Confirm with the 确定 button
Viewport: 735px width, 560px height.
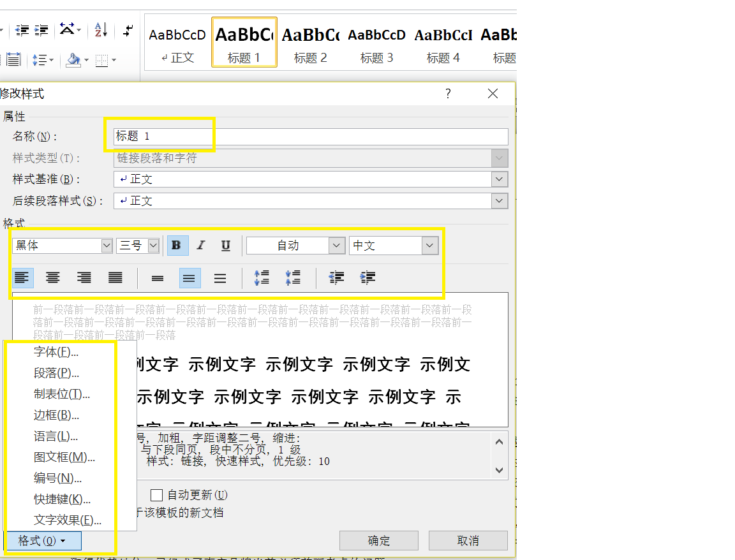click(x=379, y=540)
